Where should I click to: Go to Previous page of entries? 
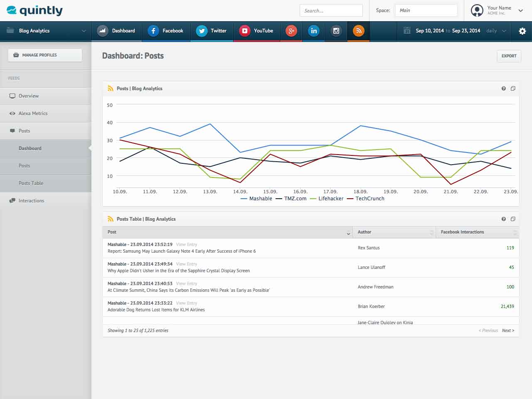[x=488, y=331]
